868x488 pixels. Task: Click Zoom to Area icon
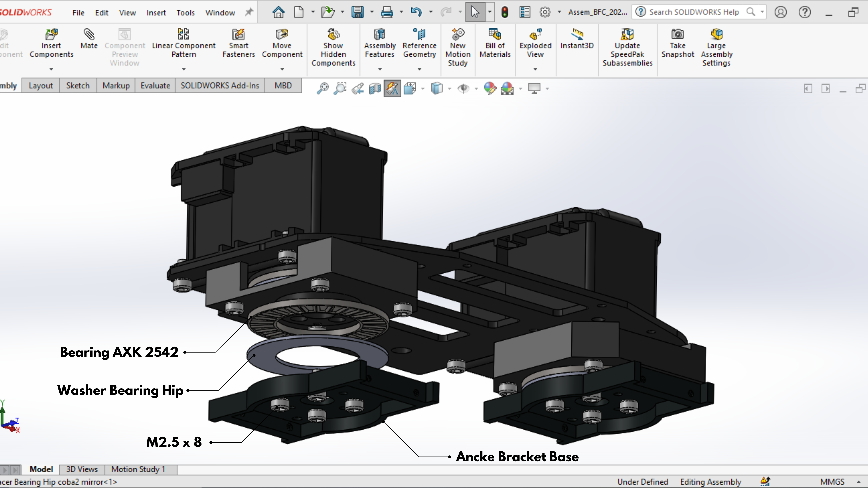tap(340, 89)
